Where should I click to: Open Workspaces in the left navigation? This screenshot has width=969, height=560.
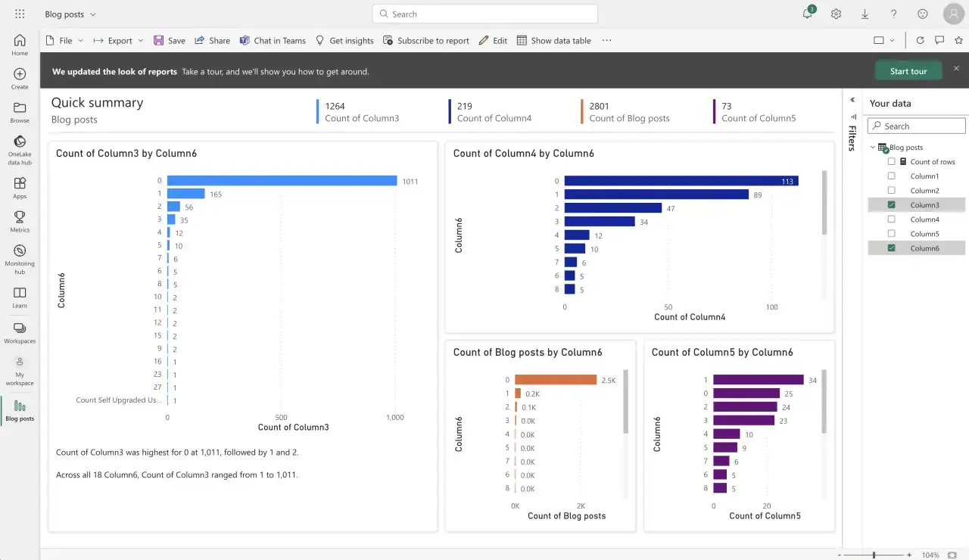click(20, 333)
